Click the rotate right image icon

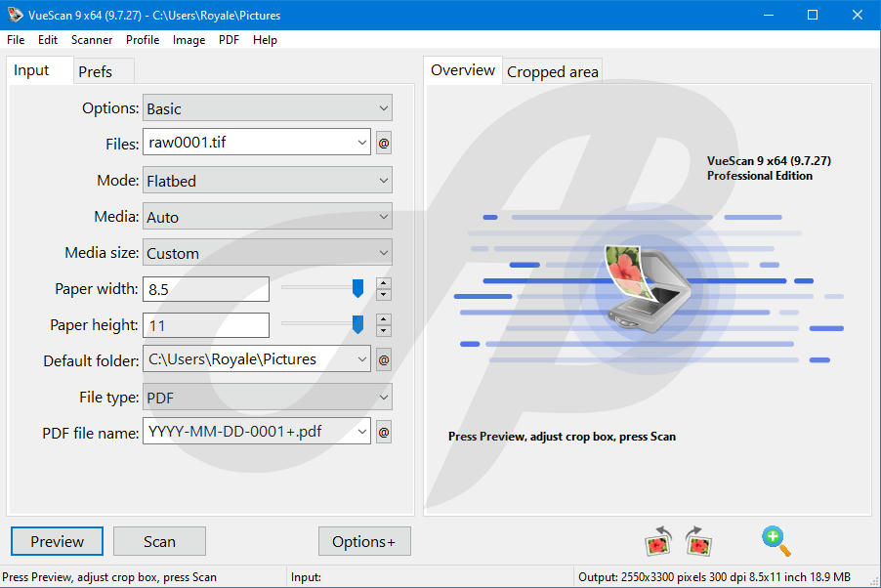coord(698,541)
